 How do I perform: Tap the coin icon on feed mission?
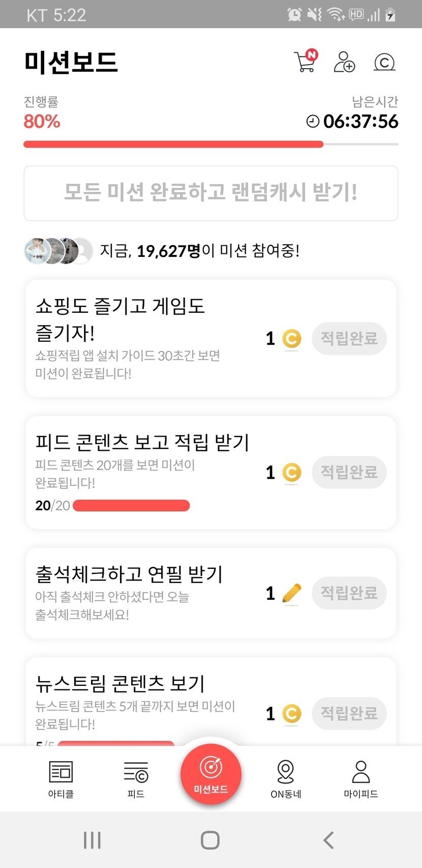pyautogui.click(x=291, y=473)
